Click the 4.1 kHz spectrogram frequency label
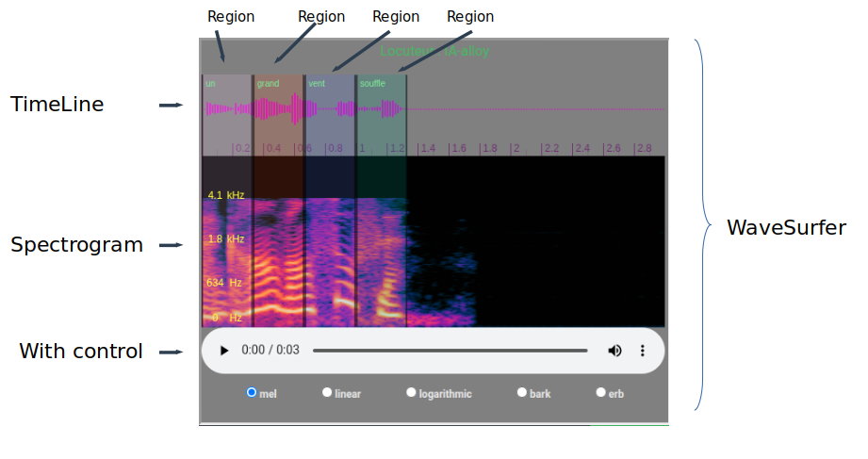Screen dimensions: 868x459 point(225,195)
